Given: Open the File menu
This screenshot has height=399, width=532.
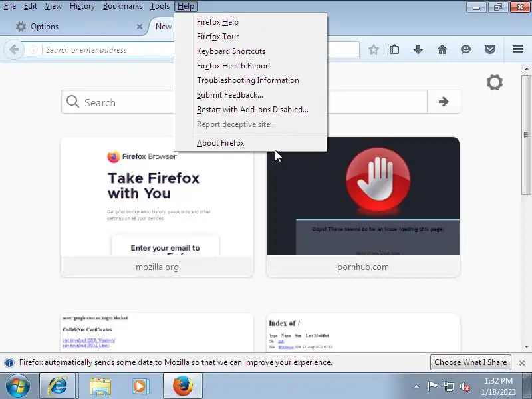Looking at the screenshot, I should tap(9, 6).
